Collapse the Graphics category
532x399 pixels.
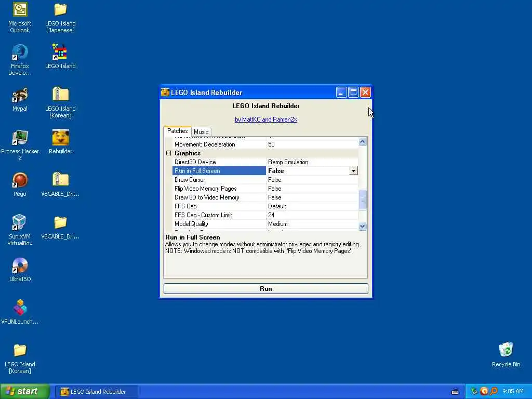pos(169,153)
